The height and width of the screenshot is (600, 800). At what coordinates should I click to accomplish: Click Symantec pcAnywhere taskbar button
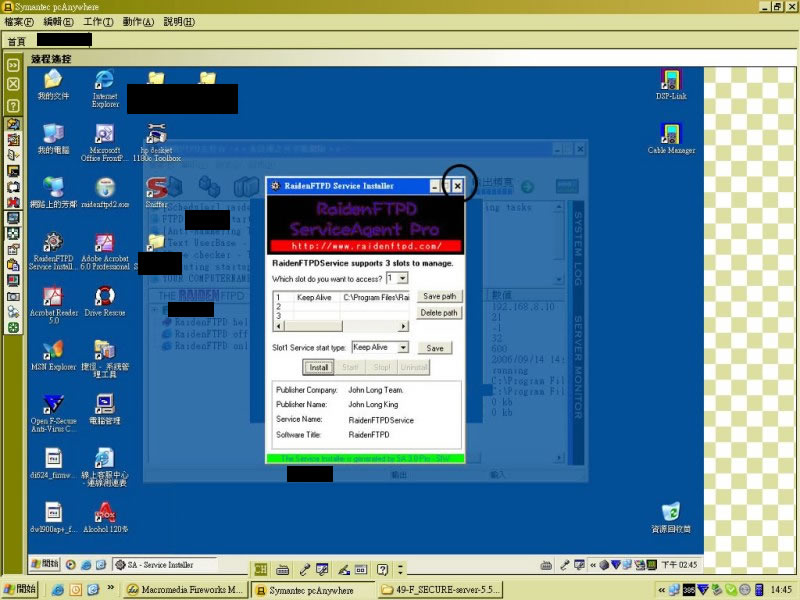pos(314,590)
